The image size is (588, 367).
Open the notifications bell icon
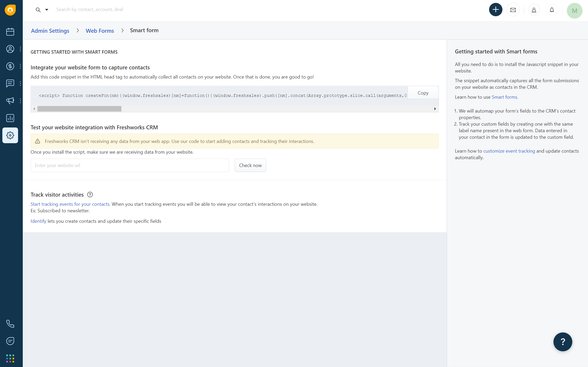(552, 9)
